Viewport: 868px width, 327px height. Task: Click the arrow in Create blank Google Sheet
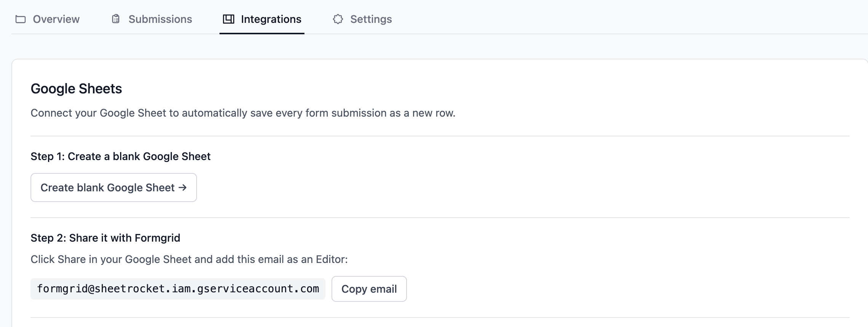(x=183, y=188)
